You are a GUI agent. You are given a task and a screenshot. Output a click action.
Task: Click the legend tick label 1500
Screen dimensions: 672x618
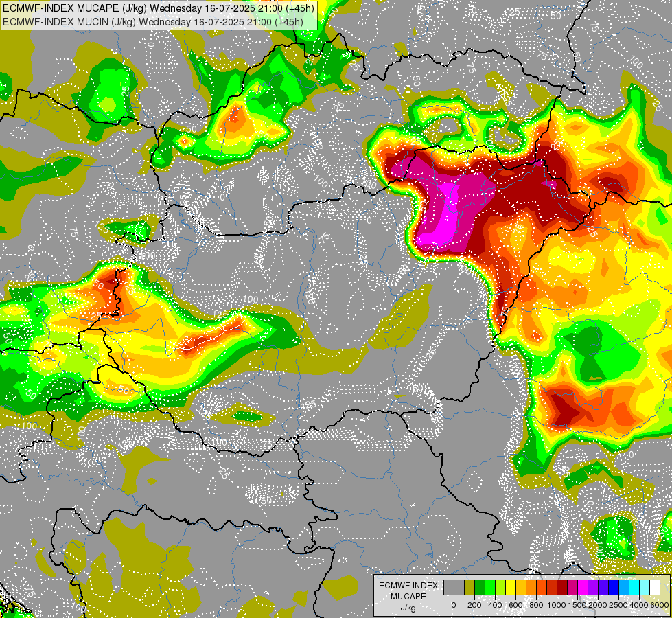click(577, 605)
